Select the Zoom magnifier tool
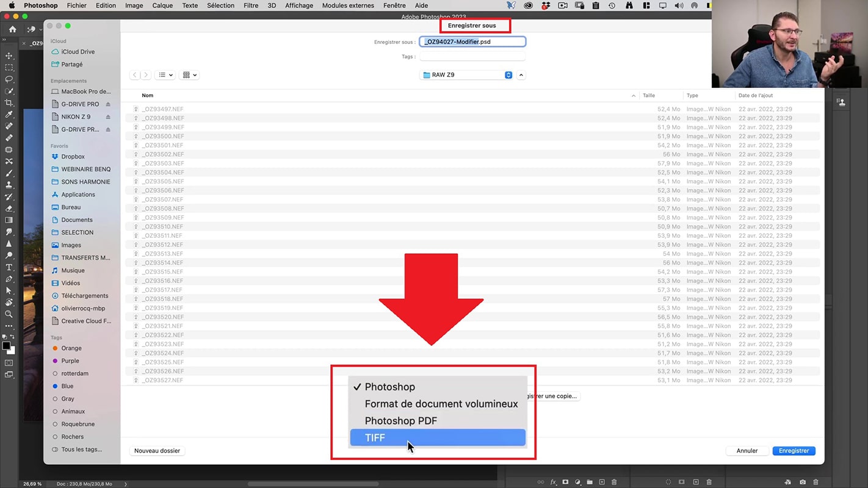 [x=9, y=314]
